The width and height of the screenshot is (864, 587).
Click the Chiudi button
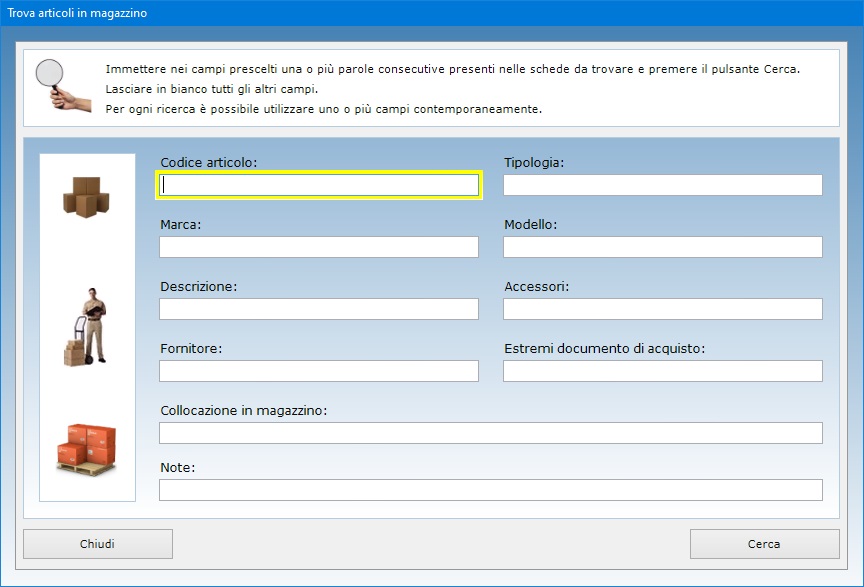click(98, 544)
